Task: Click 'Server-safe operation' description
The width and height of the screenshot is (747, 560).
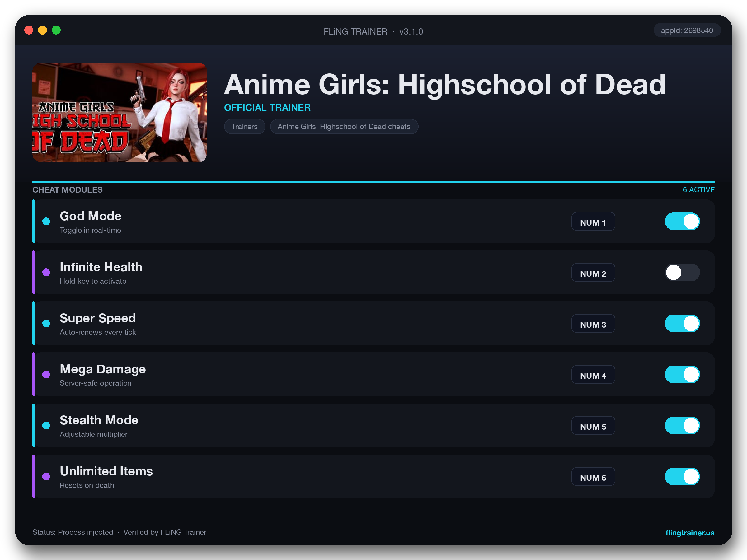Action: (95, 383)
